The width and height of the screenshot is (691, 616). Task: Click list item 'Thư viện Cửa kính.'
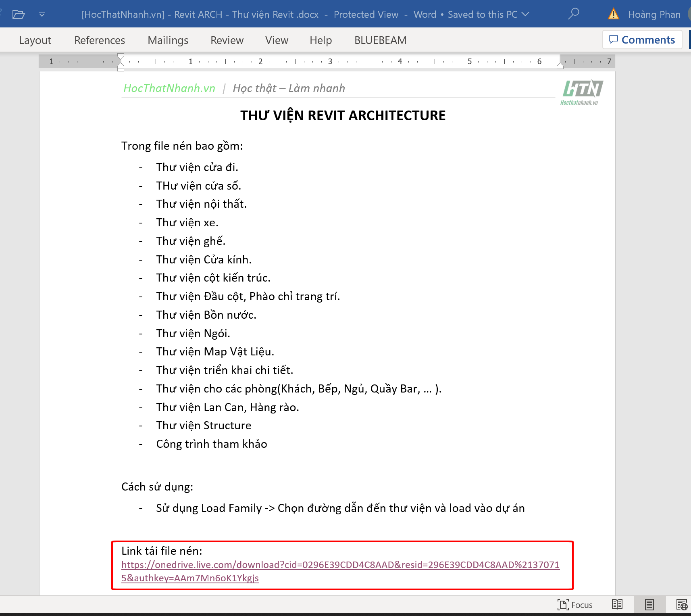point(204,259)
